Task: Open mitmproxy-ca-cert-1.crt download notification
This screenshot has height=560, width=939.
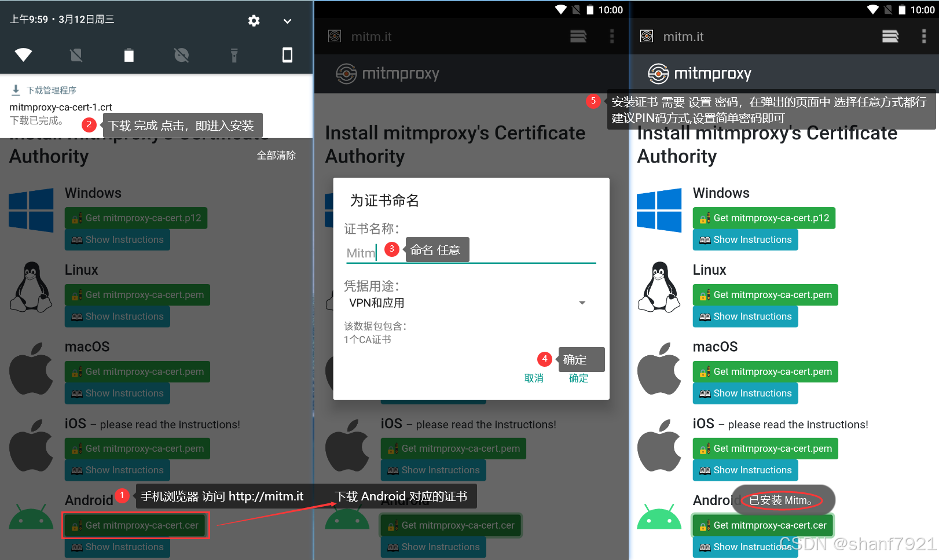Action: 156,107
